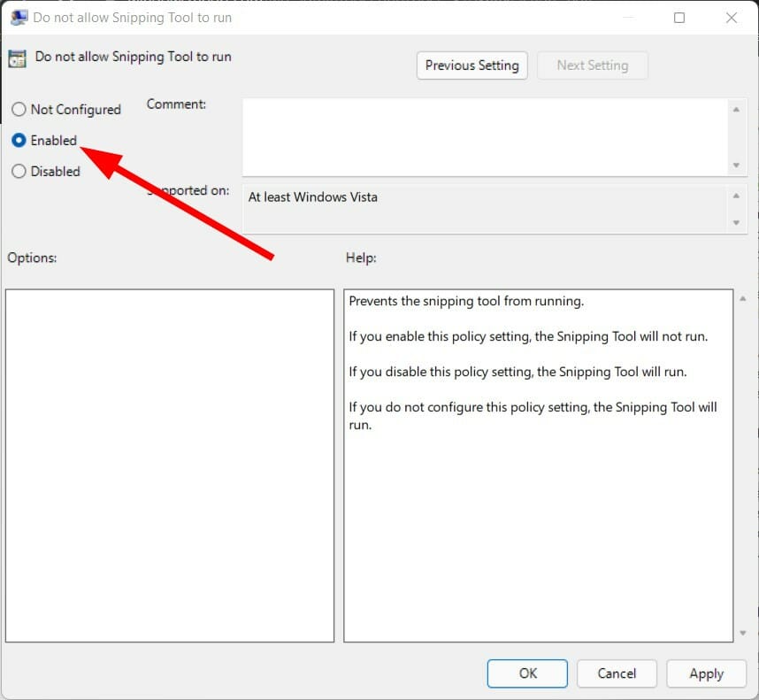
Task: Click the Supported on scroll up arrow
Action: tap(736, 196)
